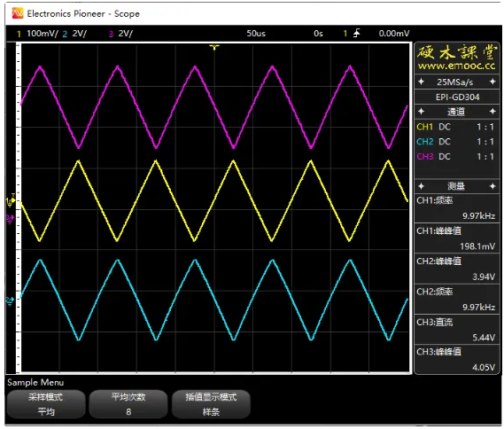Click the yellow CH1 ground level marker
This screenshot has height=429, width=504.
coord(11,201)
